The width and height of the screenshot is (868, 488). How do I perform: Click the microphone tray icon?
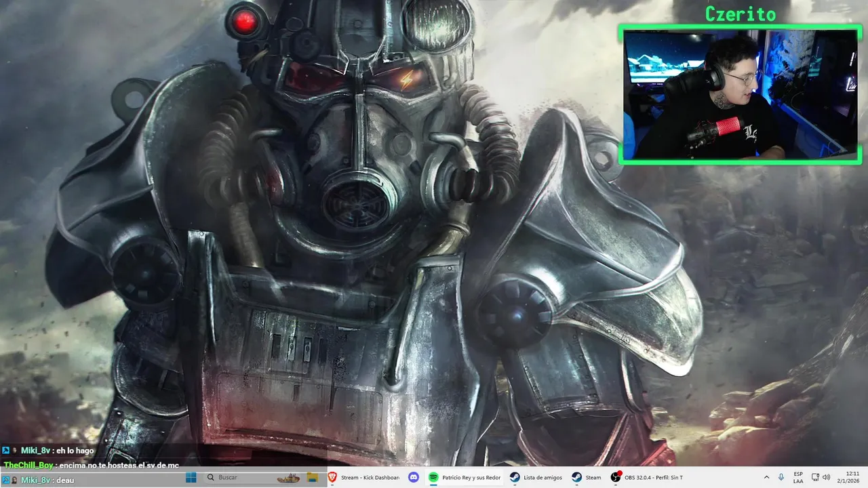tap(781, 477)
